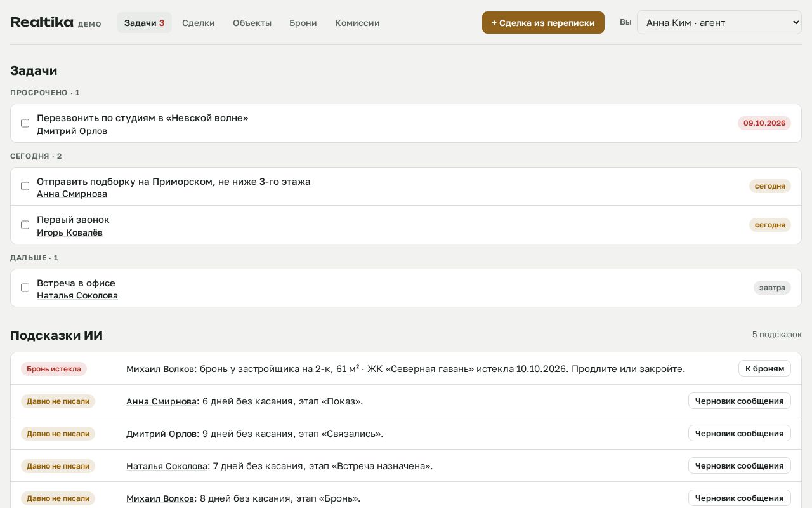Open message draft for Дмитрий Орлов hint
The width and height of the screenshot is (812, 508).
click(x=740, y=433)
